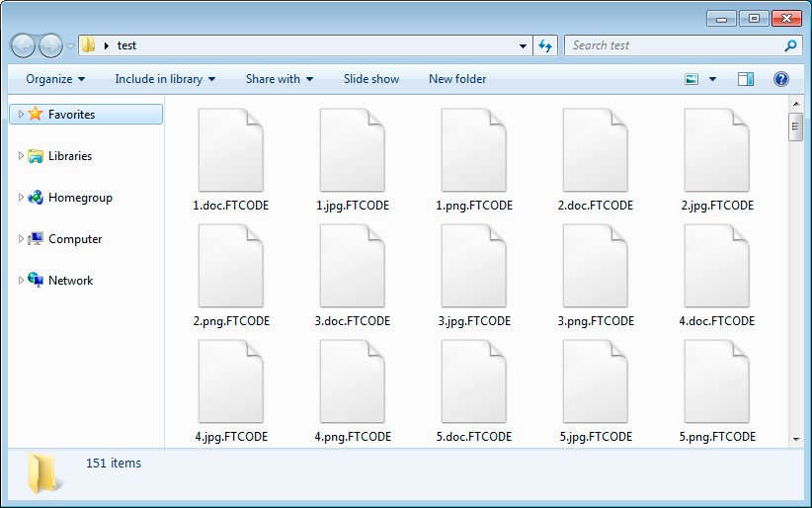This screenshot has width=812, height=508.
Task: Open the Help button
Action: [781, 79]
